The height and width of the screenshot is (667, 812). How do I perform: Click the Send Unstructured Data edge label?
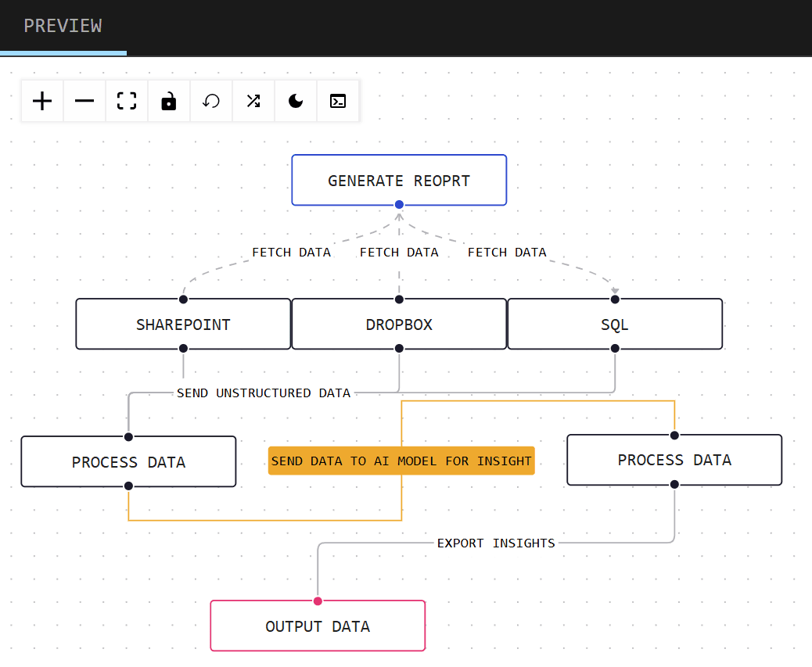click(x=264, y=393)
